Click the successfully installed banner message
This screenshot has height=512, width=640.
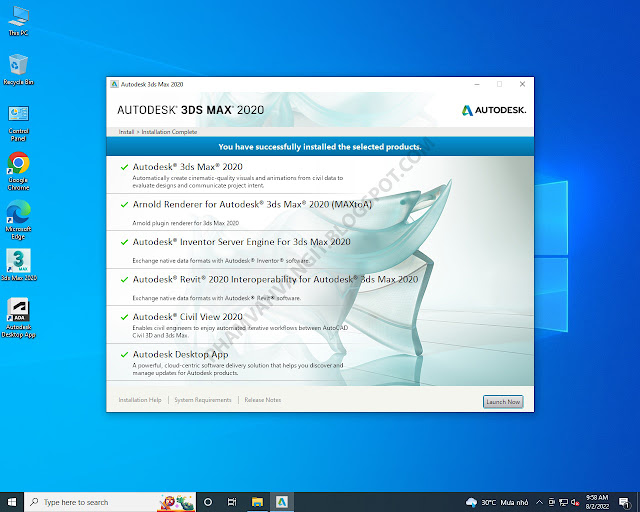[x=320, y=147]
